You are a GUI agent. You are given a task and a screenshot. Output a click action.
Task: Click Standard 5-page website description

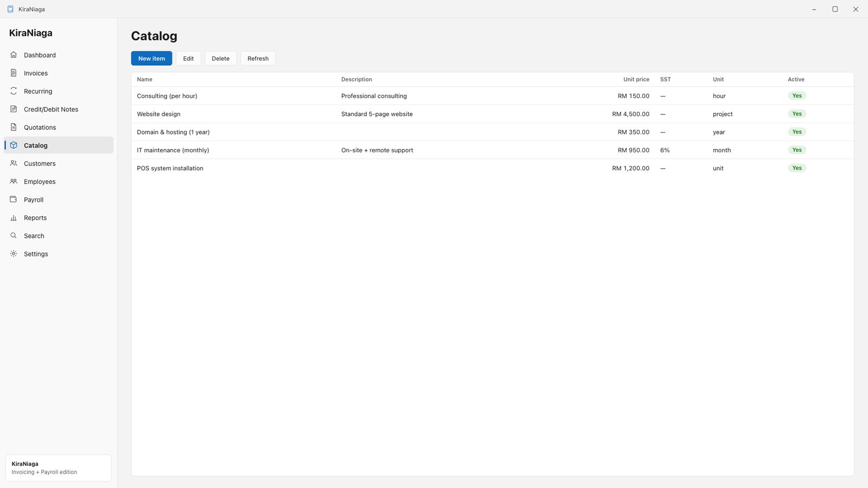tap(376, 114)
